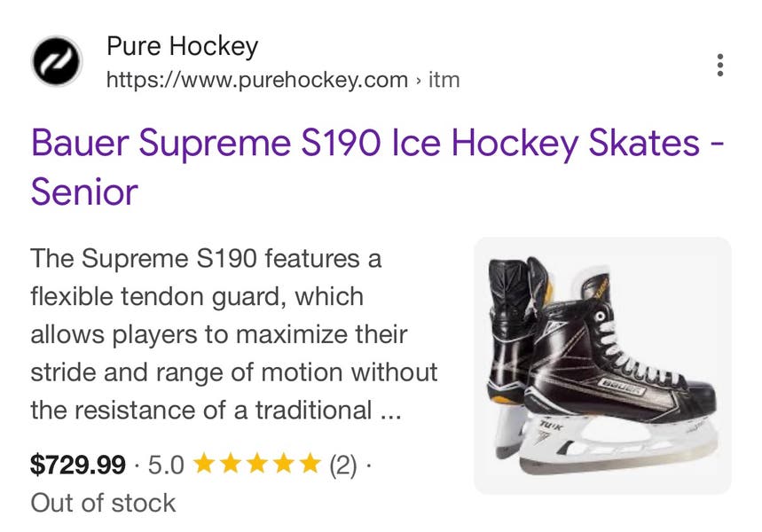Open the three-dot more options menu
This screenshot has height=532, width=762.
(x=719, y=65)
